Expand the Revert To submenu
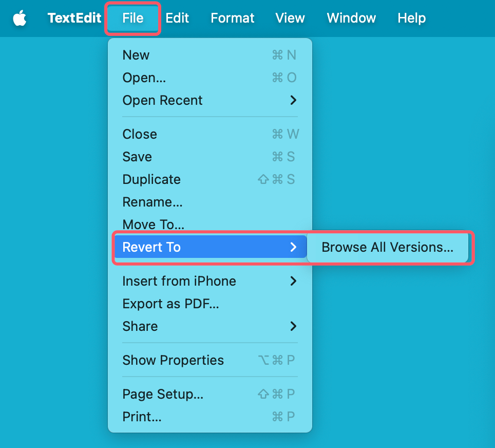 151,247
